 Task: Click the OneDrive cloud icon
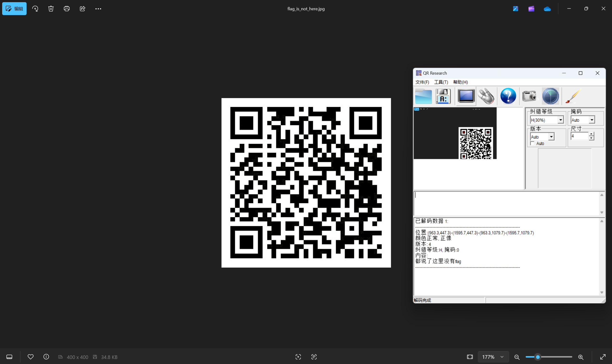coord(547,9)
